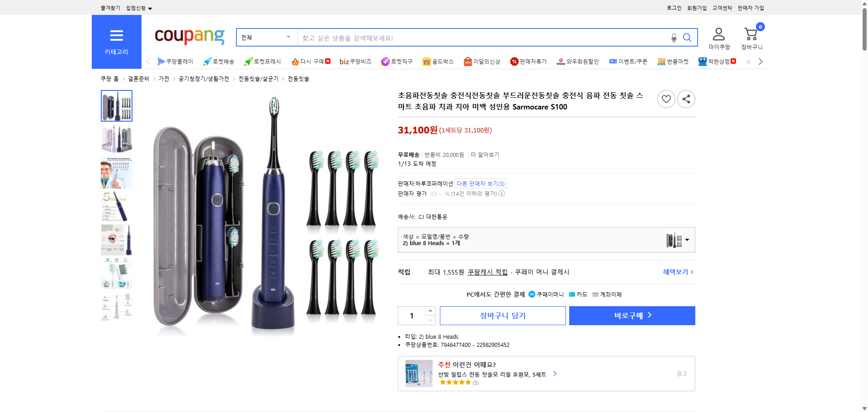Click the seller rating info icon

[x=502, y=194]
